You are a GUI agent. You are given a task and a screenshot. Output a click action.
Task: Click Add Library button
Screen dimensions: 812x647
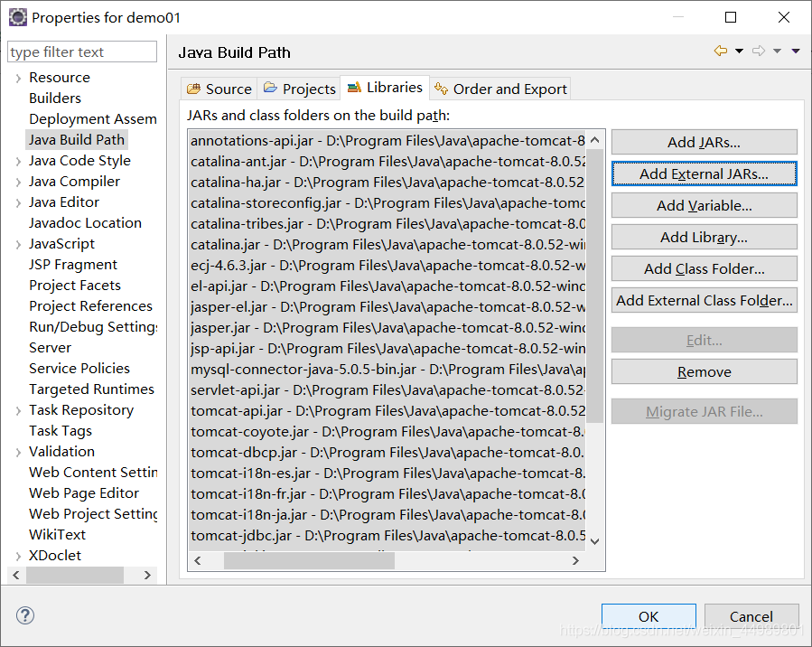(x=704, y=238)
